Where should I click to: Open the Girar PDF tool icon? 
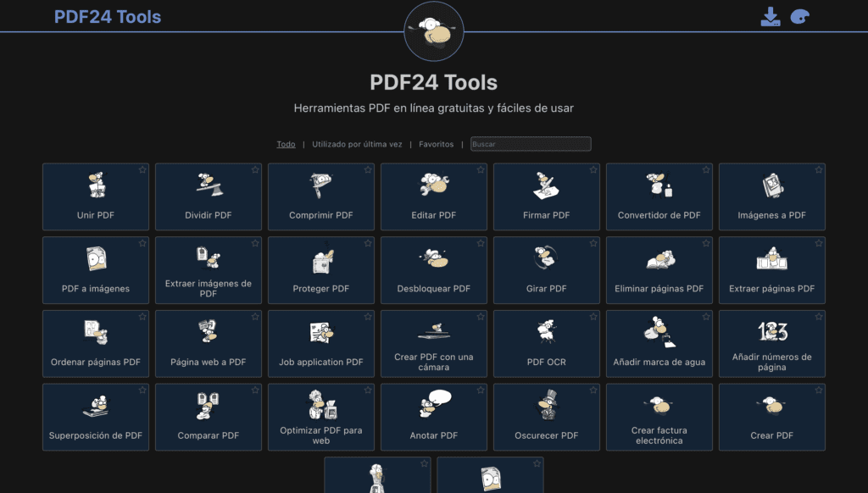click(546, 258)
